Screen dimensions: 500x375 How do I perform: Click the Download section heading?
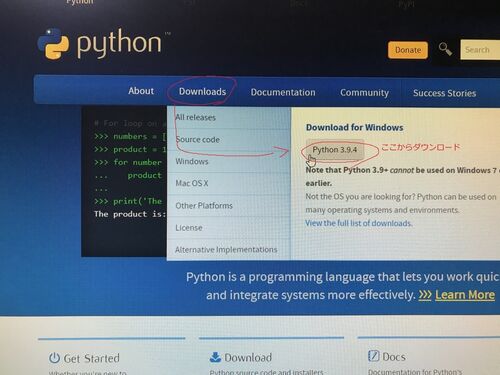click(248, 357)
